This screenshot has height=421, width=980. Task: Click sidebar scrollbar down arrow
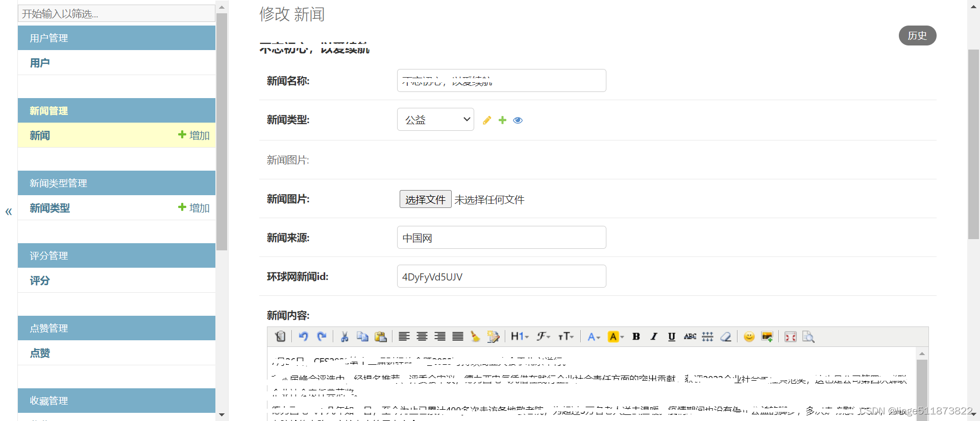[x=222, y=415]
